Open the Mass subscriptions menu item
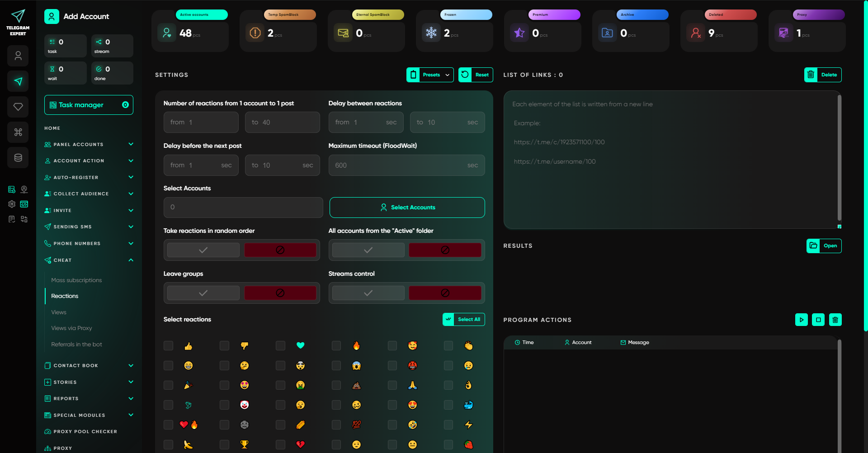This screenshot has height=453, width=868. pos(76,280)
